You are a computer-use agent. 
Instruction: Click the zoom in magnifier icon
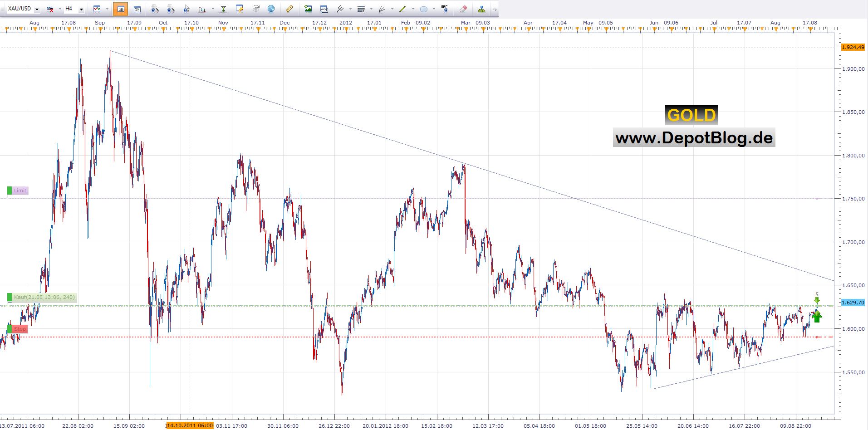[x=155, y=9]
